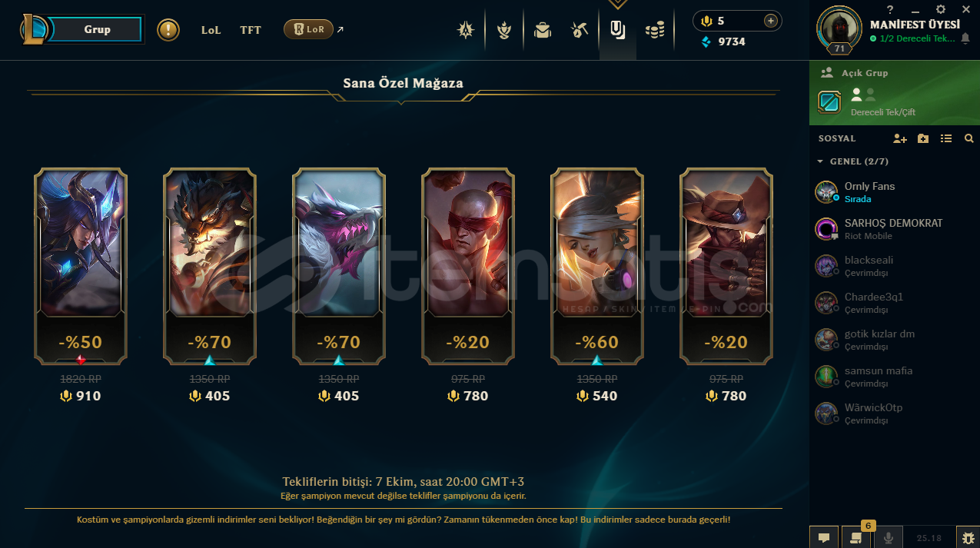Image resolution: width=980 pixels, height=548 pixels.
Task: Collapse the GENEL friends group
Action: tap(853, 161)
